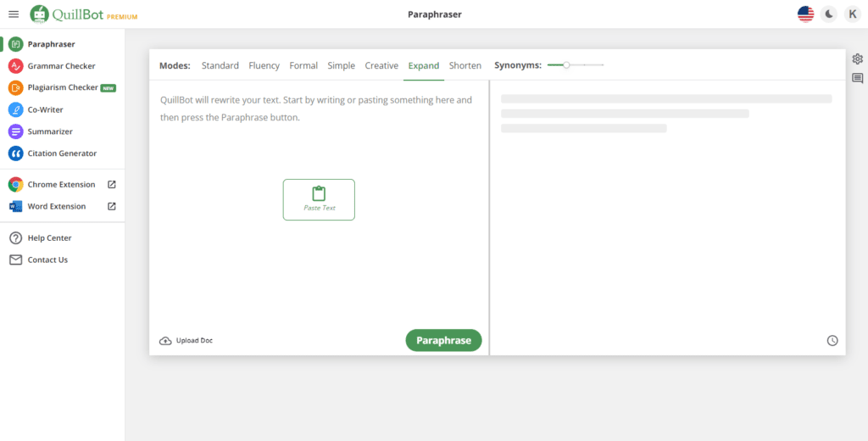Click the Upload Doc cloud icon

point(165,341)
